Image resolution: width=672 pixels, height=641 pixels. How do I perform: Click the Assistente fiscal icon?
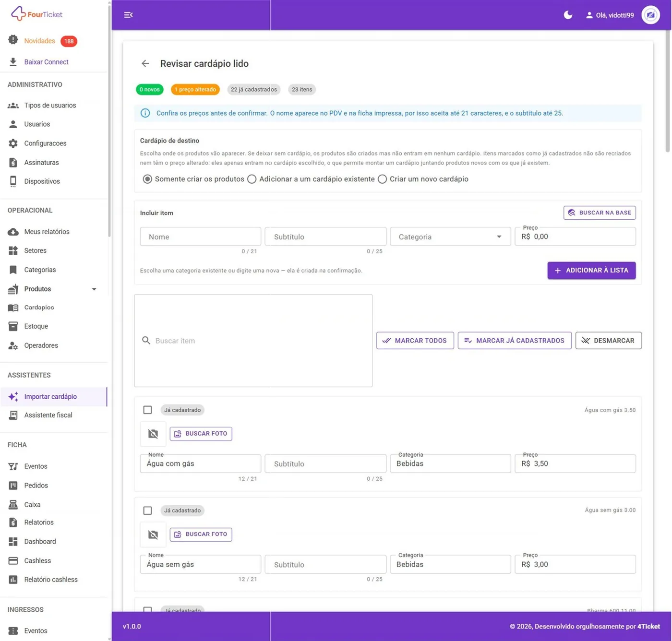(13, 415)
